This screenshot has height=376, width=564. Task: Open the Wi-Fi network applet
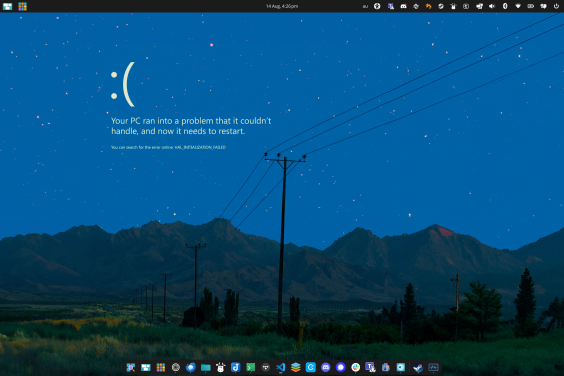518,6
